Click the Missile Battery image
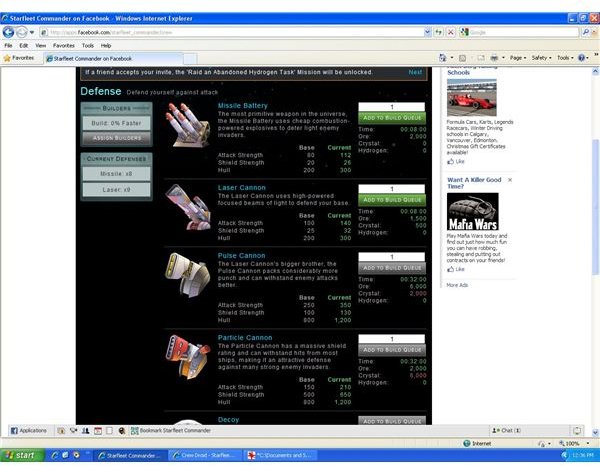Viewport: 600px width, 466px height. click(x=188, y=125)
